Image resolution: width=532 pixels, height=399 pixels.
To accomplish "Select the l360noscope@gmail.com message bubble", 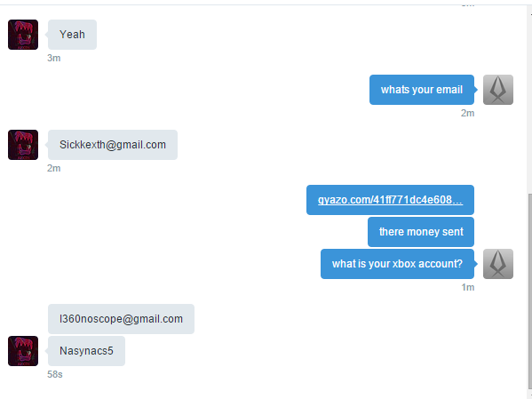I will pyautogui.click(x=121, y=319).
